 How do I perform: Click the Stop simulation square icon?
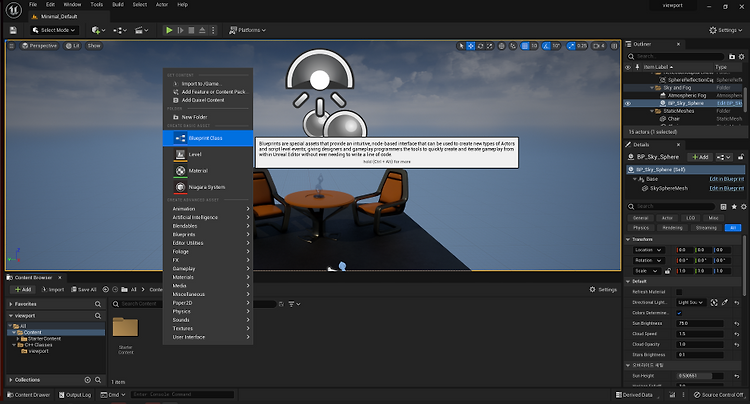point(191,30)
